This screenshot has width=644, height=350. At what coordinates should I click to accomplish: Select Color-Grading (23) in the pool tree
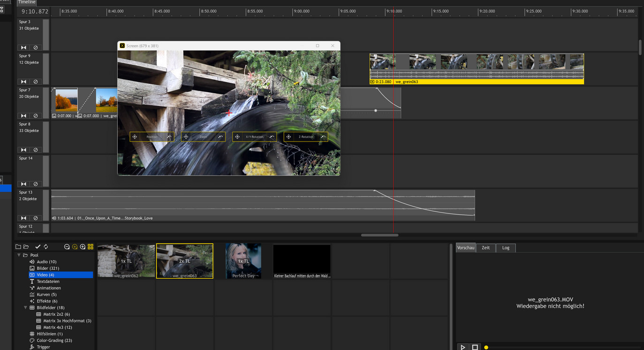[x=54, y=341]
